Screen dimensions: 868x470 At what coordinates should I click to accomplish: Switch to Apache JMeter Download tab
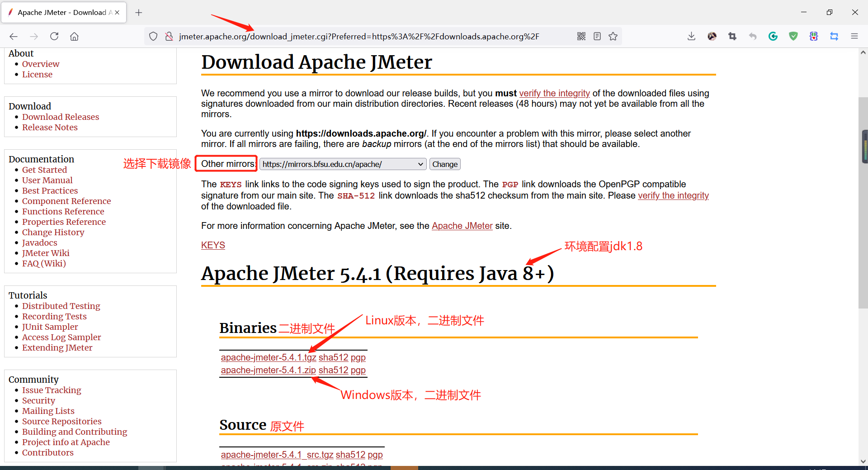[64, 12]
